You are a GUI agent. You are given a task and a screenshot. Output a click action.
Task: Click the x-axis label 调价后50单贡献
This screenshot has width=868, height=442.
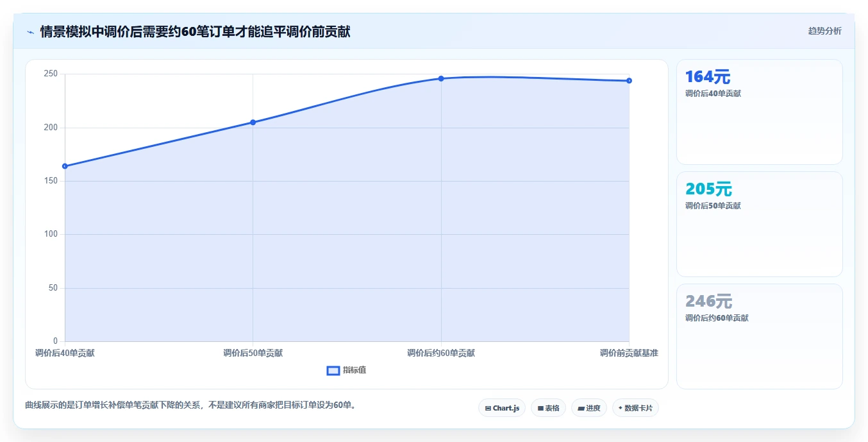coord(253,353)
